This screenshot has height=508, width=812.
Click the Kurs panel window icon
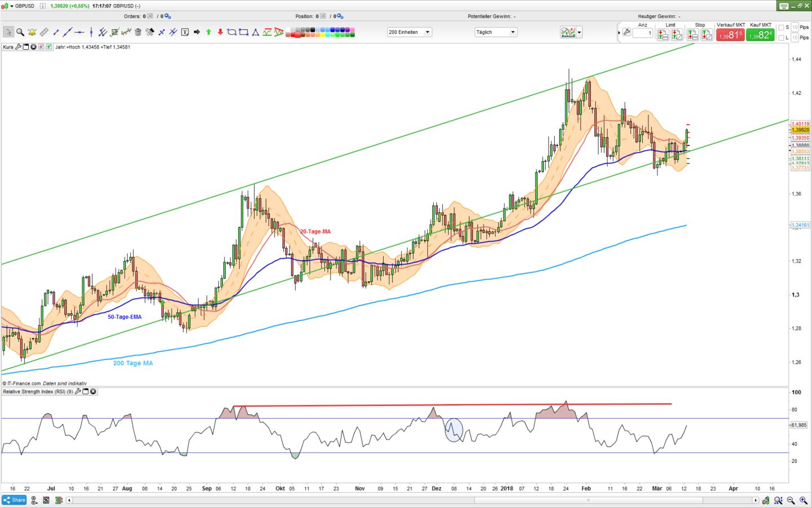(x=26, y=47)
